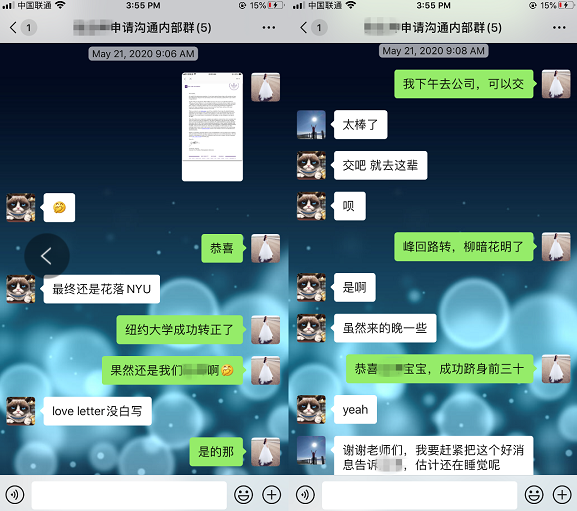Select the '纽约大学成功转正了' green bubble
The height and width of the screenshot is (511, 577).
tap(180, 330)
